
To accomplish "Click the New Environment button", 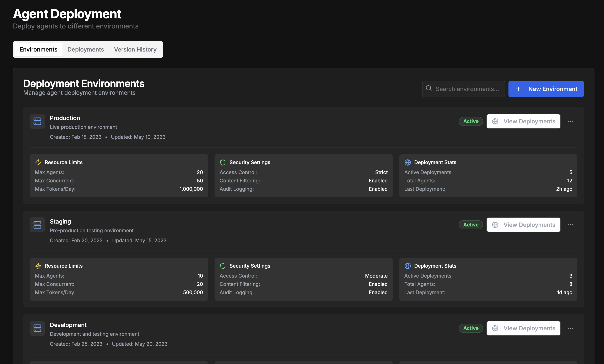I will pos(546,89).
